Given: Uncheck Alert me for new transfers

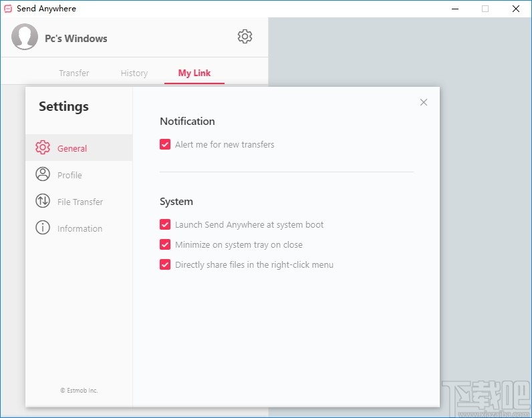Looking at the screenshot, I should 165,144.
